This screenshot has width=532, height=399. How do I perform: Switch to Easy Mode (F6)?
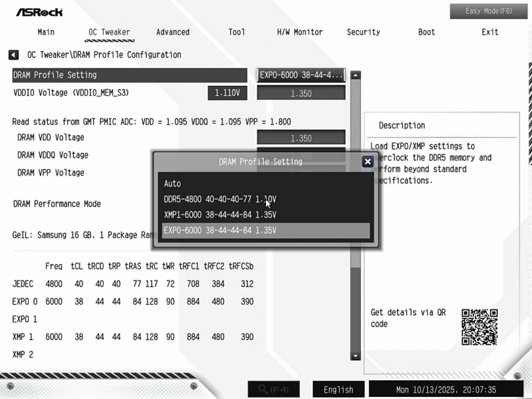(x=488, y=11)
